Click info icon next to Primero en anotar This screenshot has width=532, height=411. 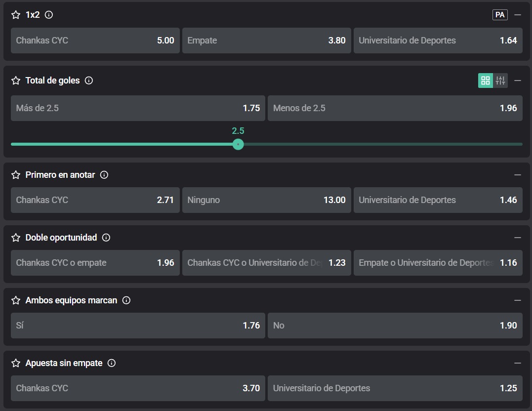[104, 175]
